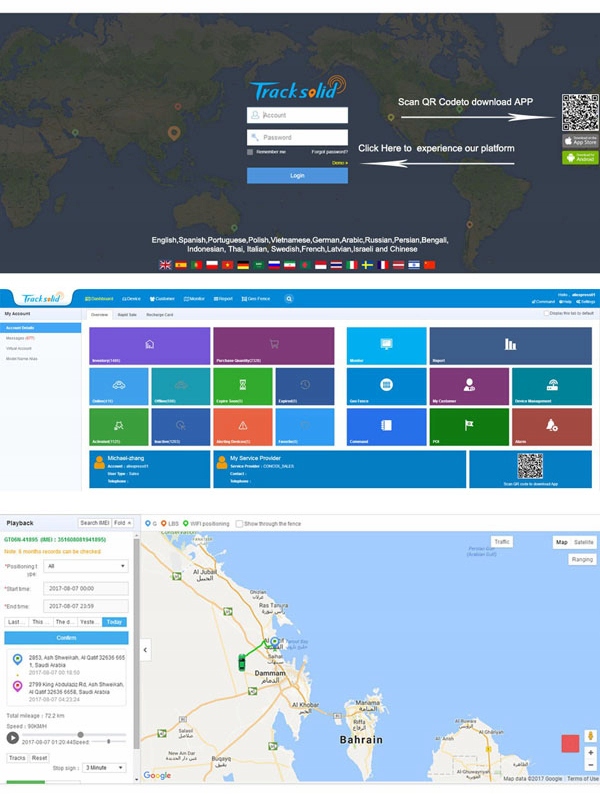The height and width of the screenshot is (794, 600).
Task: Click the blue Login button
Action: click(297, 176)
